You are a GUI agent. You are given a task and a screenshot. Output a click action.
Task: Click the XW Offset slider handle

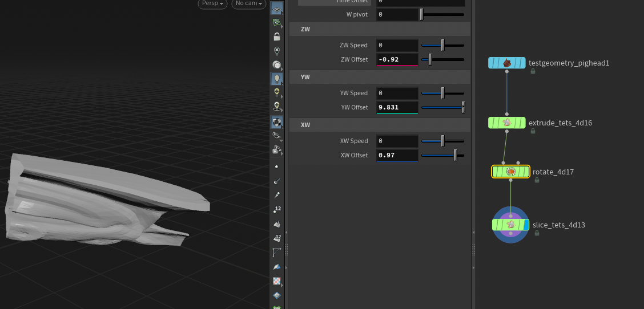455,155
